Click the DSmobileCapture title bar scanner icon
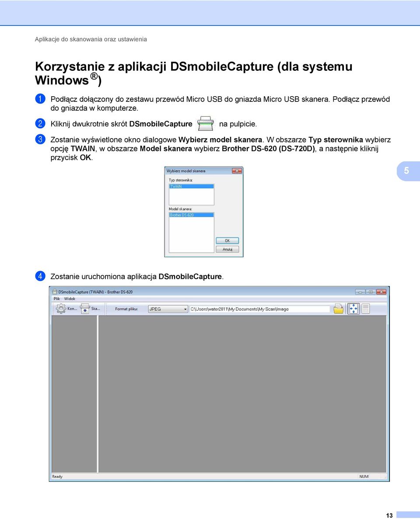Image resolution: width=420 pixels, height=519 pixels. point(55,292)
